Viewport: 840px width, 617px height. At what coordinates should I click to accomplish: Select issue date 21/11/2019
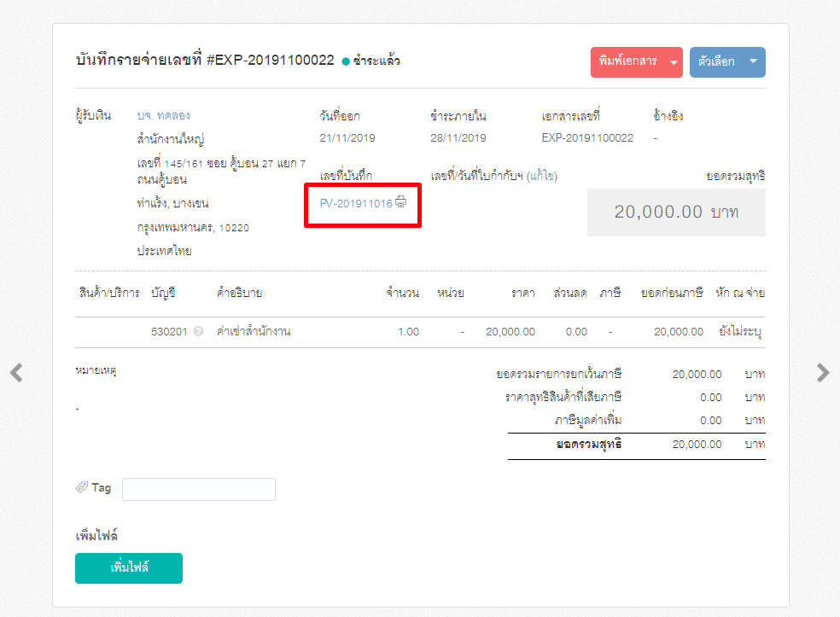point(347,137)
